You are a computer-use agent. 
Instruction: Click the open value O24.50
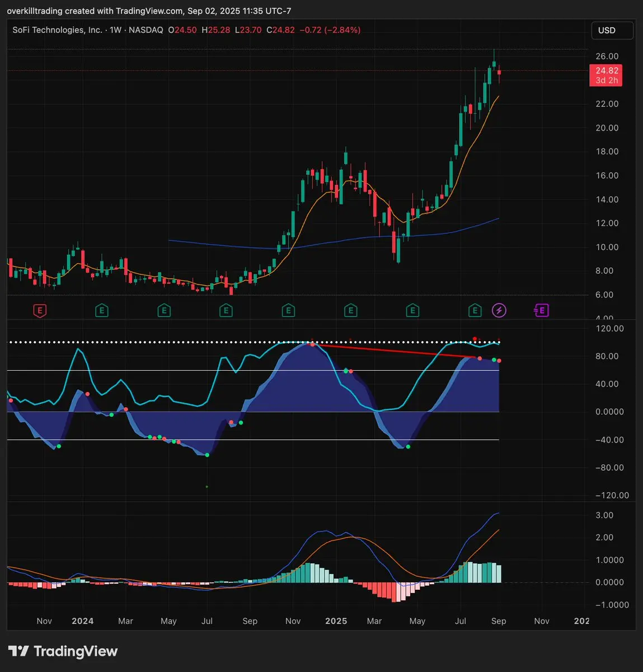click(182, 30)
